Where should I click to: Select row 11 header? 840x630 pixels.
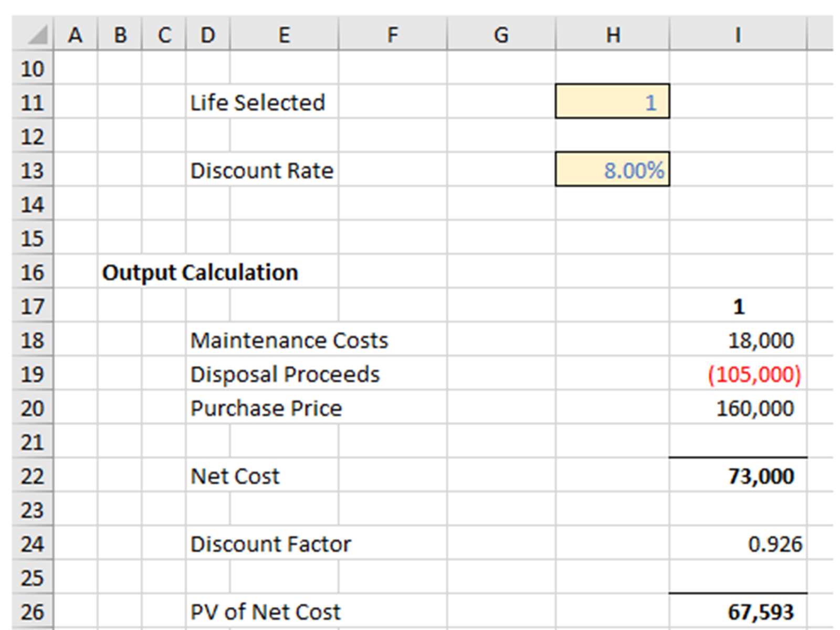(32, 102)
